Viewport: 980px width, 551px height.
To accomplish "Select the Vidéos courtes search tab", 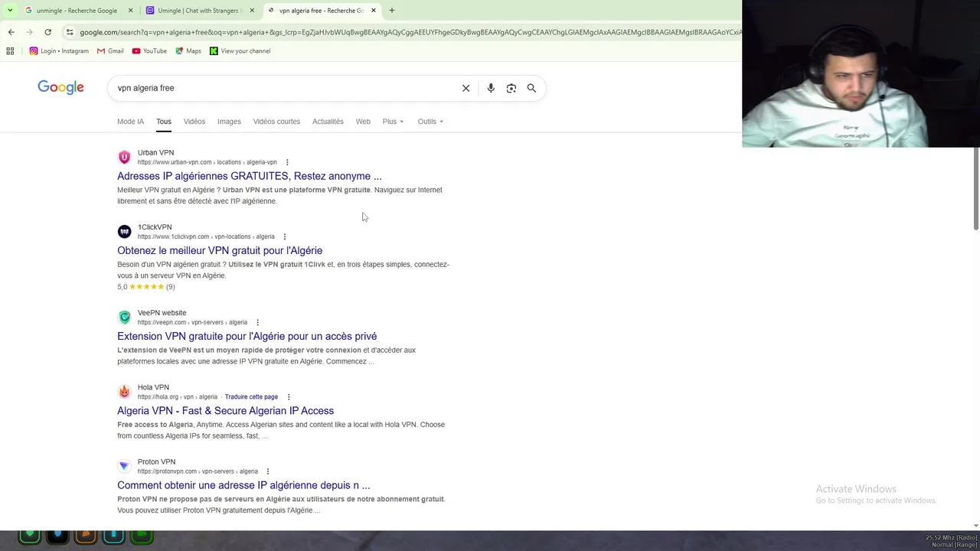I will pyautogui.click(x=276, y=122).
